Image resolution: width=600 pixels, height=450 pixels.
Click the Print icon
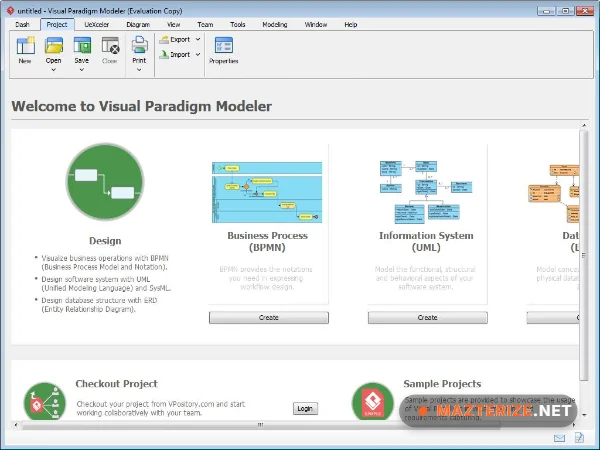pyautogui.click(x=139, y=45)
